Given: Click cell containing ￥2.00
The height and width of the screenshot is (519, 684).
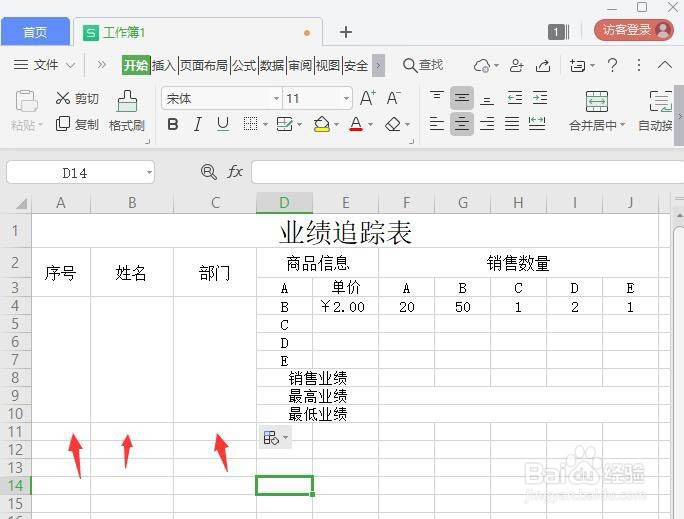Looking at the screenshot, I should click(x=345, y=307).
